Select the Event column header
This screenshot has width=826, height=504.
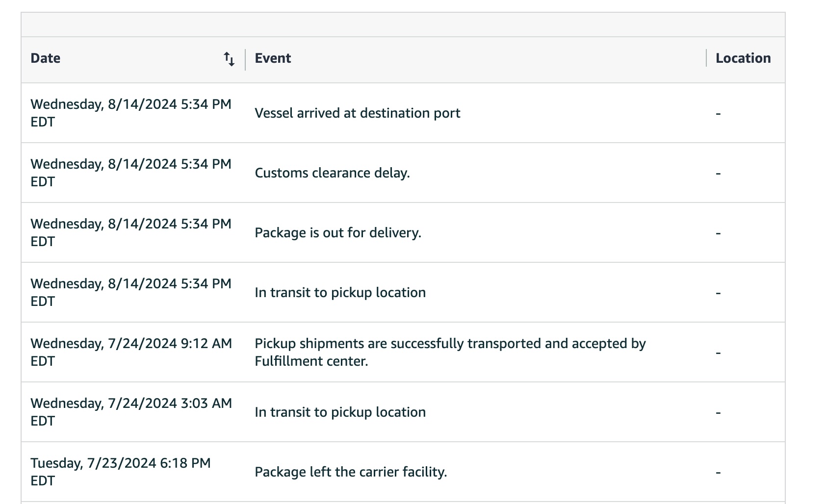point(273,58)
